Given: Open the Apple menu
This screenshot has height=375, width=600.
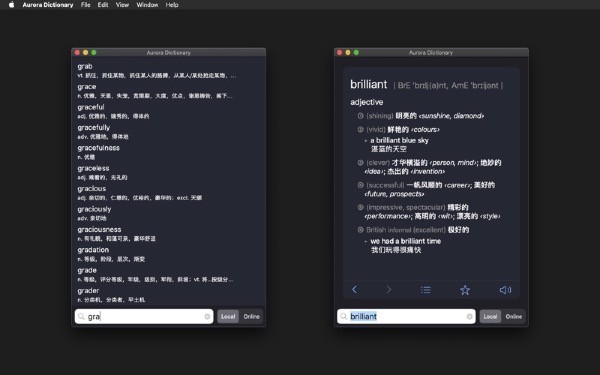Looking at the screenshot, I should [x=11, y=5].
